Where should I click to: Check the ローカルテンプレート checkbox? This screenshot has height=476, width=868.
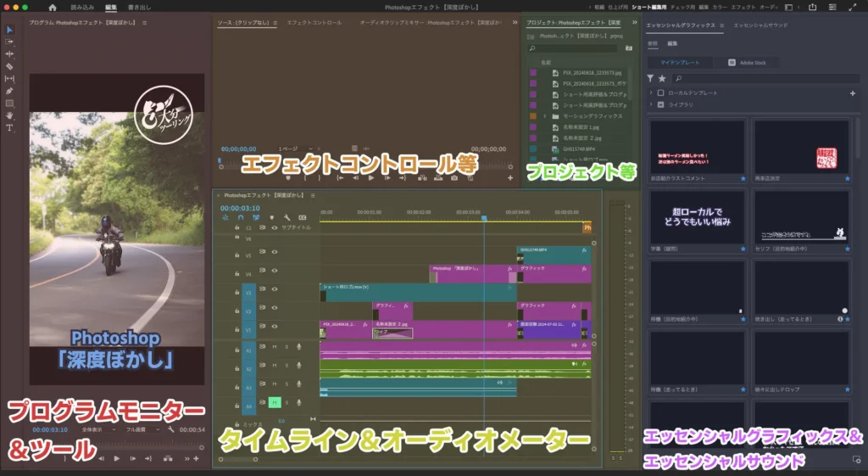point(659,92)
